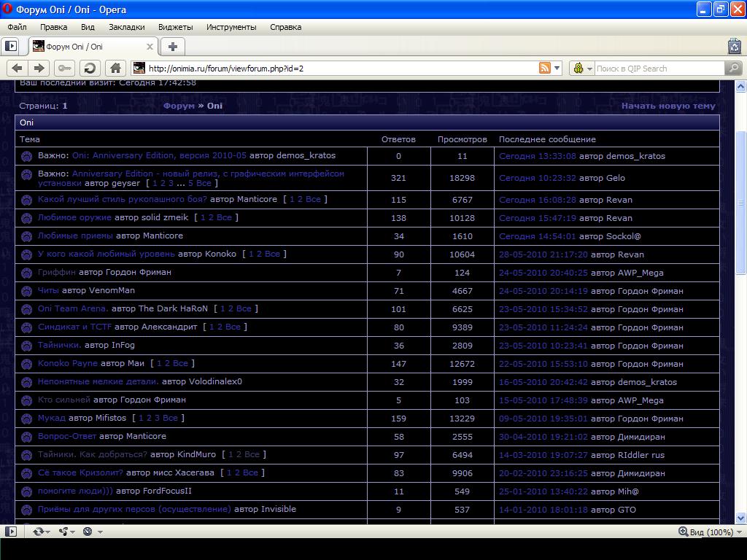Open the closed tabs trash icon
The image size is (747, 560).
(x=734, y=47)
